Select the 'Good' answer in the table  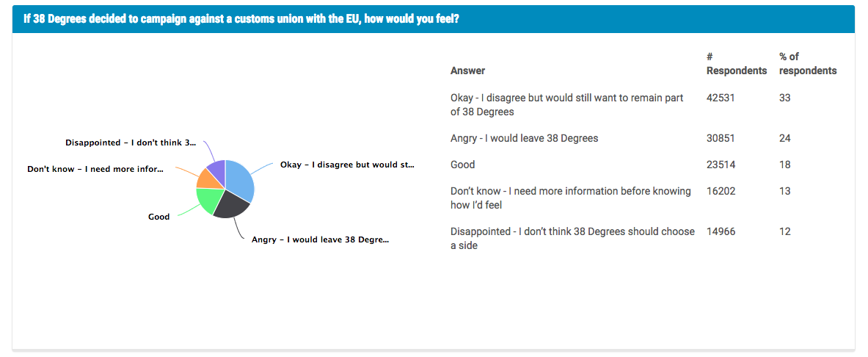pos(463,165)
